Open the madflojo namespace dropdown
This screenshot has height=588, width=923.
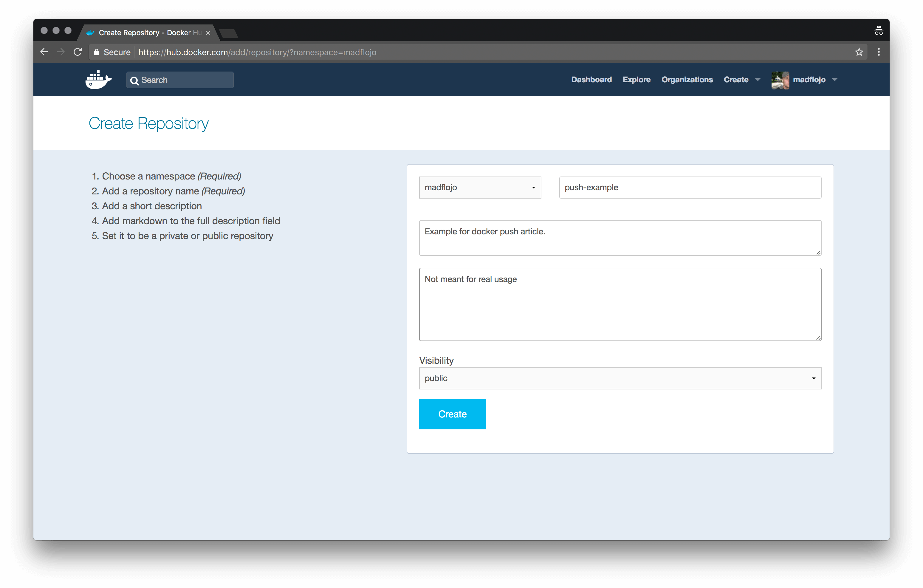480,188
